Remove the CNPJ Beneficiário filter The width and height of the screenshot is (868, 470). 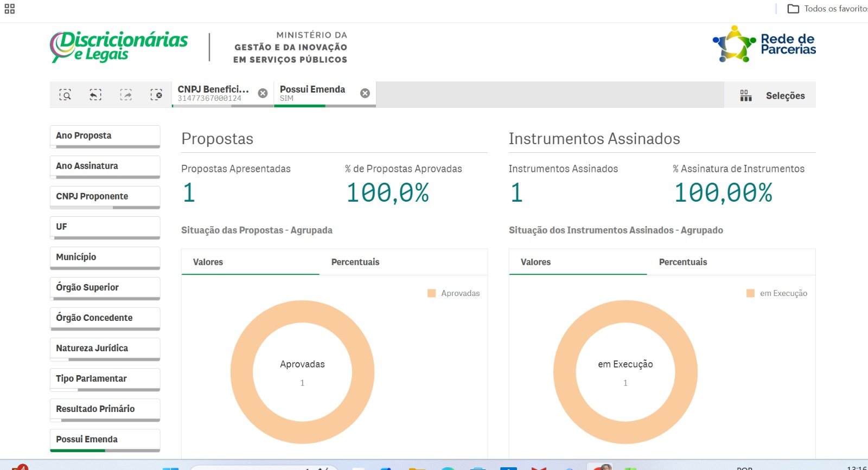click(x=263, y=93)
